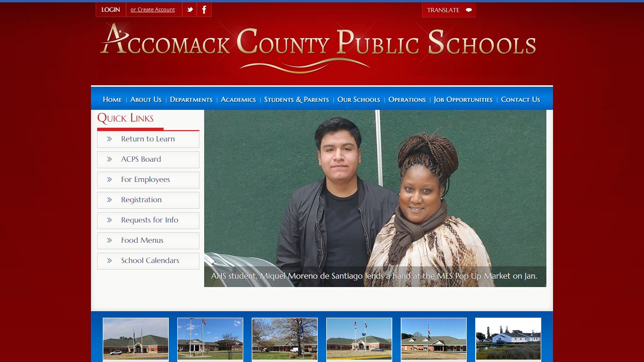Click the LOGIN button

[111, 9]
